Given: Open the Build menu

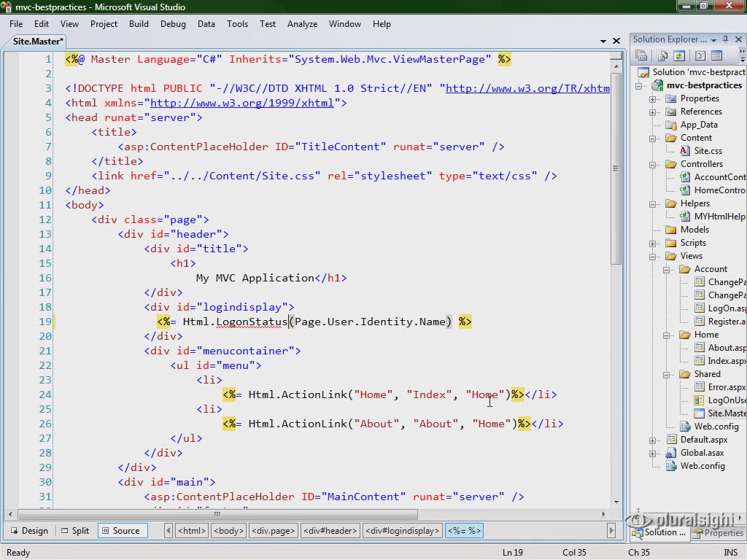Looking at the screenshot, I should (x=139, y=24).
